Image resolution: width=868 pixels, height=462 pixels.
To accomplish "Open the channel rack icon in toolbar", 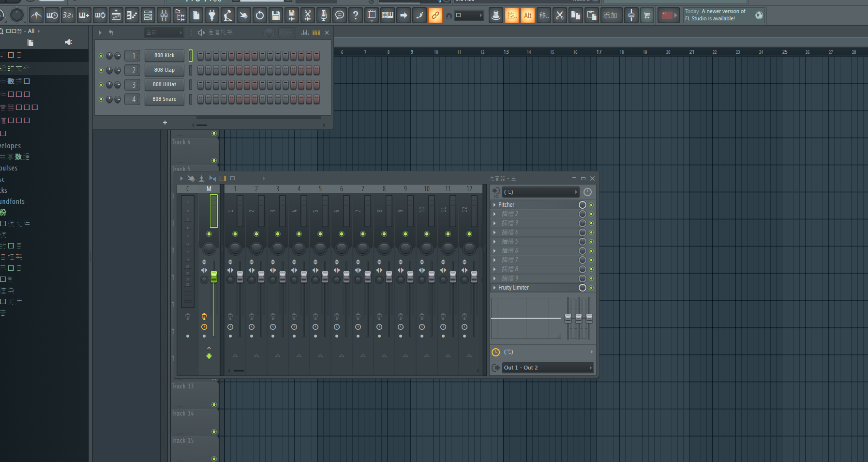I will 148,15.
